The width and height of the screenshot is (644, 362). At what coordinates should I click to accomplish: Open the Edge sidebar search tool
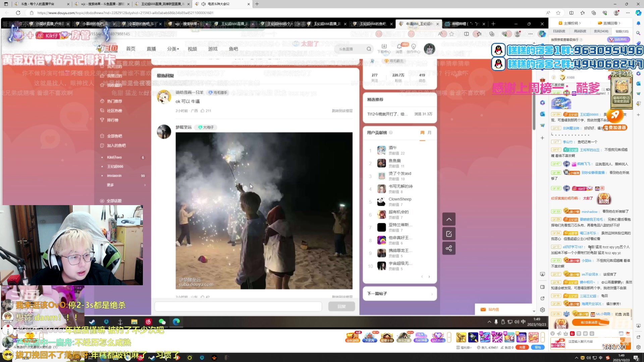[638, 33]
